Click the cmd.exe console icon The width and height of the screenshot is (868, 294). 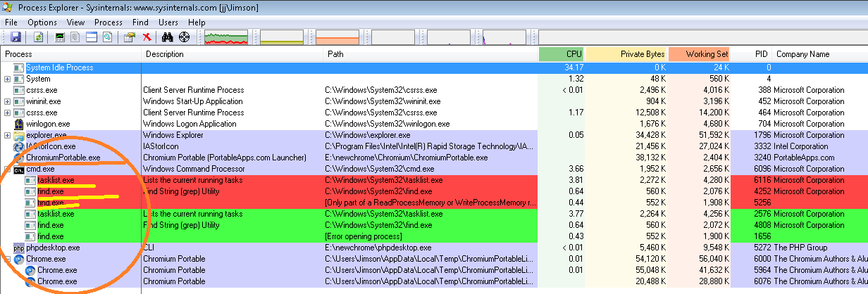[19, 169]
